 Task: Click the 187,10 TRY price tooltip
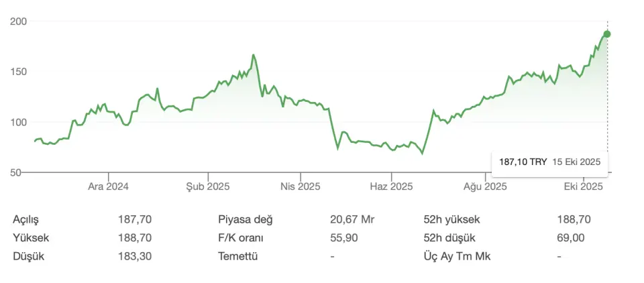tap(523, 162)
